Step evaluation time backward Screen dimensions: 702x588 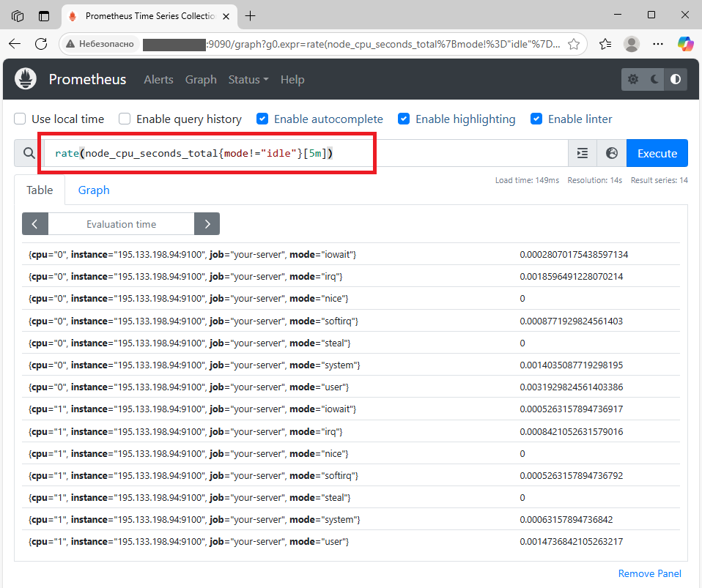pos(35,224)
